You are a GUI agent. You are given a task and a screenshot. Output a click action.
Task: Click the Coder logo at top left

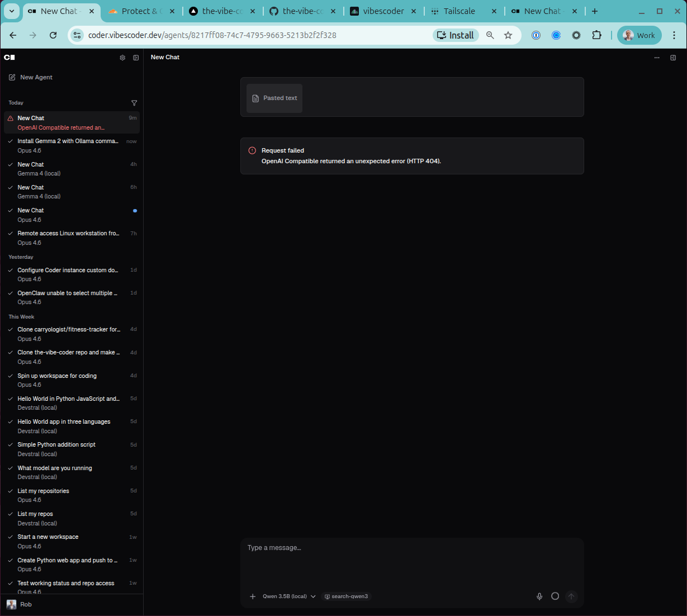coord(10,57)
